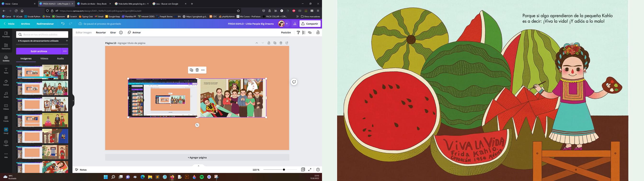This screenshot has width=644, height=181.
Task: Undo the last action in Canva
Action: (x=63, y=24)
